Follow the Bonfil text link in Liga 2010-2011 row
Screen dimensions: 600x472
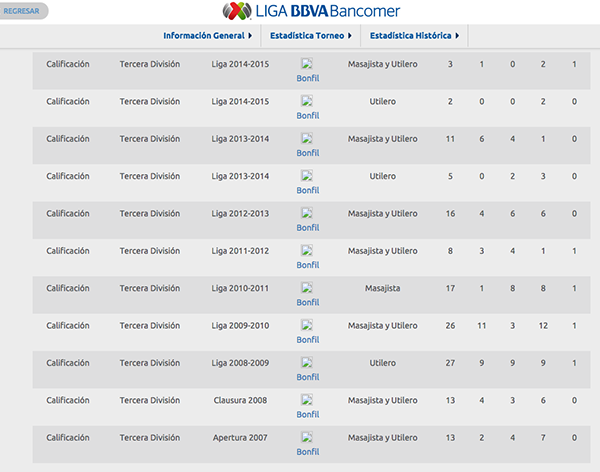308,302
